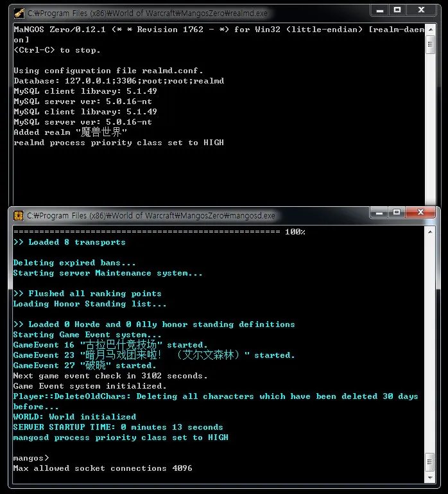This screenshot has height=494, width=448.
Task: Click the 100% progress bar line
Action: point(159,232)
